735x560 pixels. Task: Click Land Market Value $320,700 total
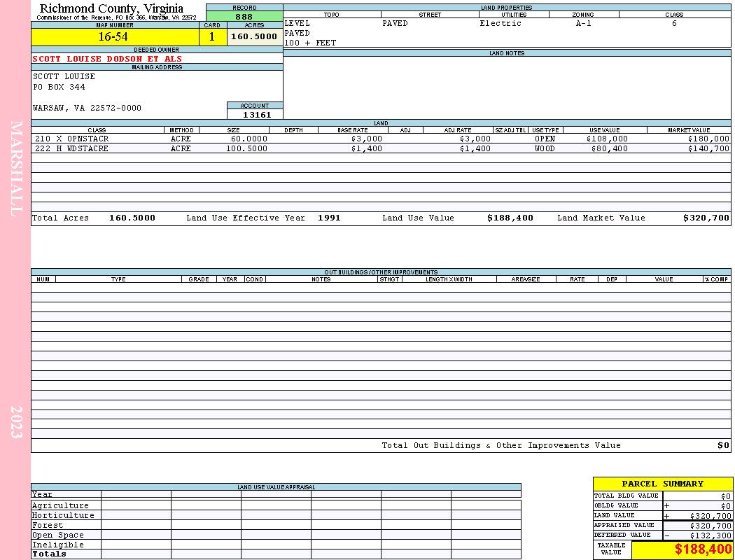click(706, 218)
